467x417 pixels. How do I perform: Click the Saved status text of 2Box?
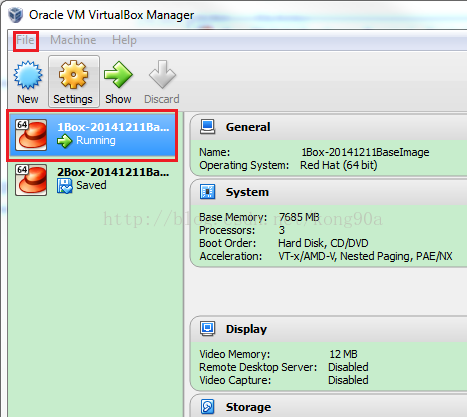[91, 185]
